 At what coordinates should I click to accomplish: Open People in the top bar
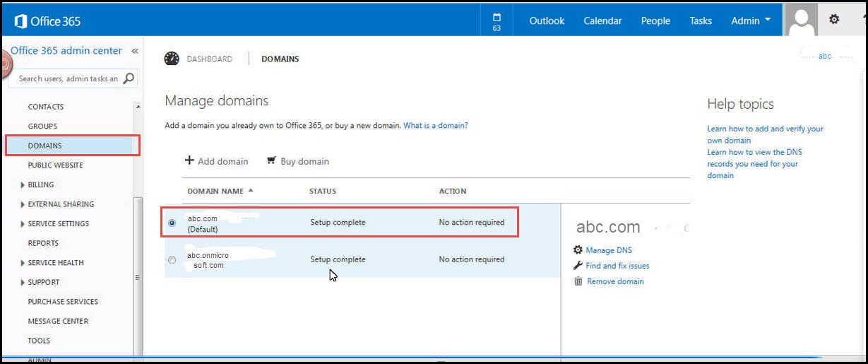[x=655, y=20]
